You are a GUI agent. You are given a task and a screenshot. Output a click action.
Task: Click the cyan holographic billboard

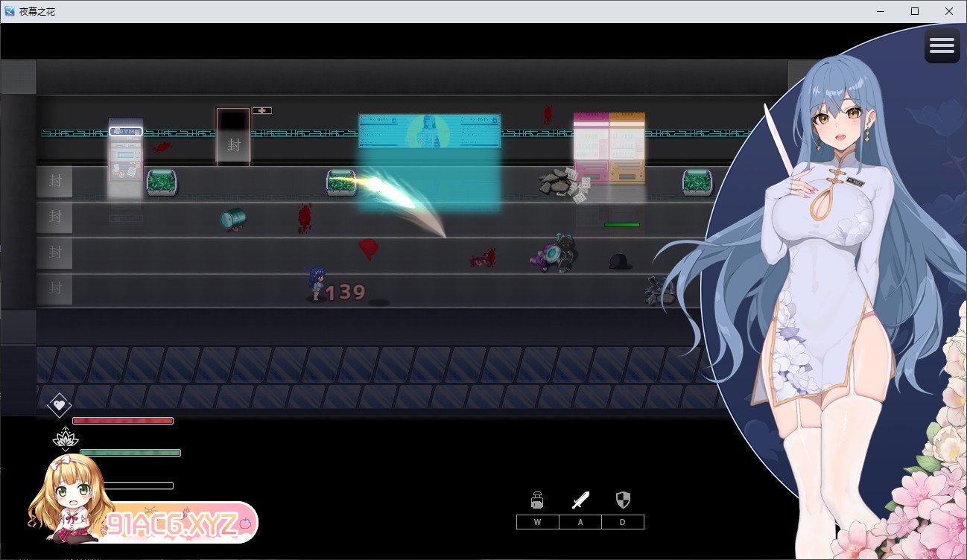429,131
